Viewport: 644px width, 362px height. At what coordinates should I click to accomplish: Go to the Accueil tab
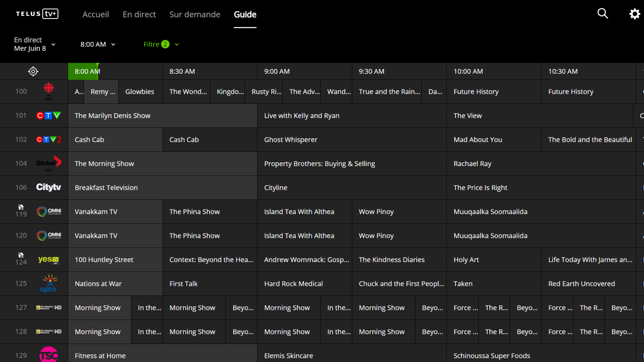96,14
